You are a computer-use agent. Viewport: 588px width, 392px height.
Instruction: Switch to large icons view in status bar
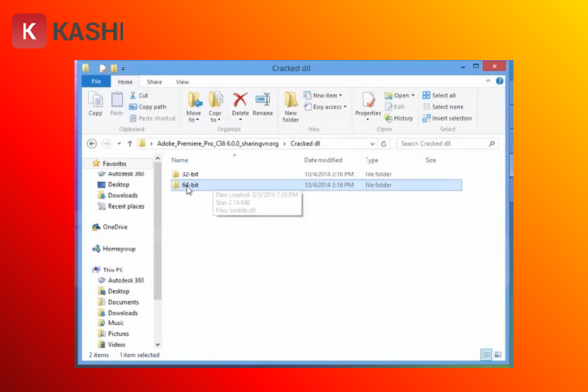(x=498, y=354)
